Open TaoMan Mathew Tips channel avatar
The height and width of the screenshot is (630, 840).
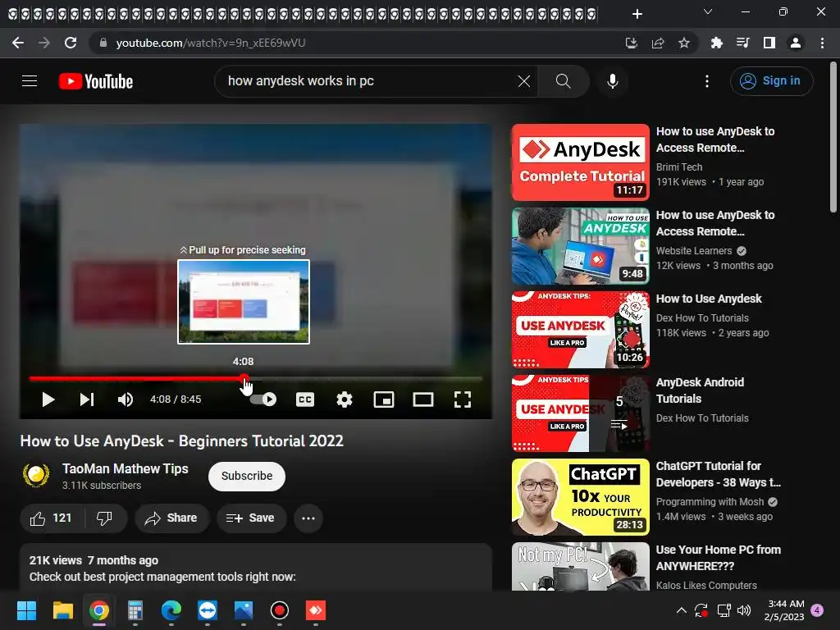(36, 475)
